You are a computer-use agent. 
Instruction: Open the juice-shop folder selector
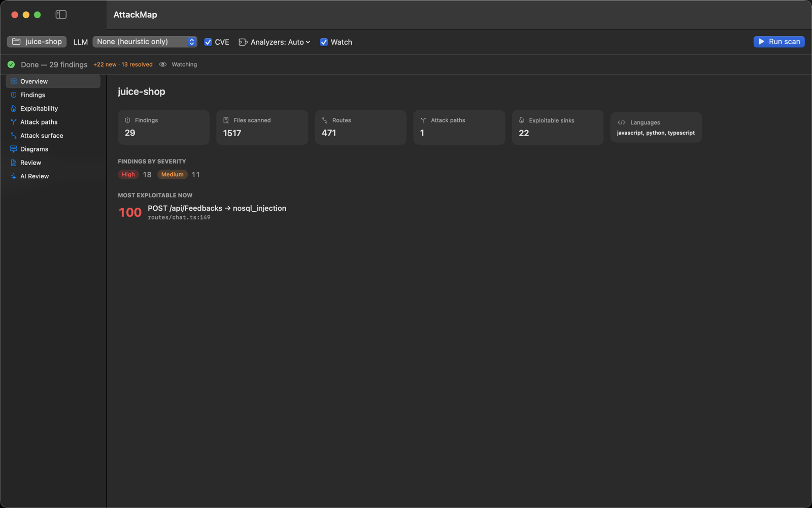[x=37, y=42]
